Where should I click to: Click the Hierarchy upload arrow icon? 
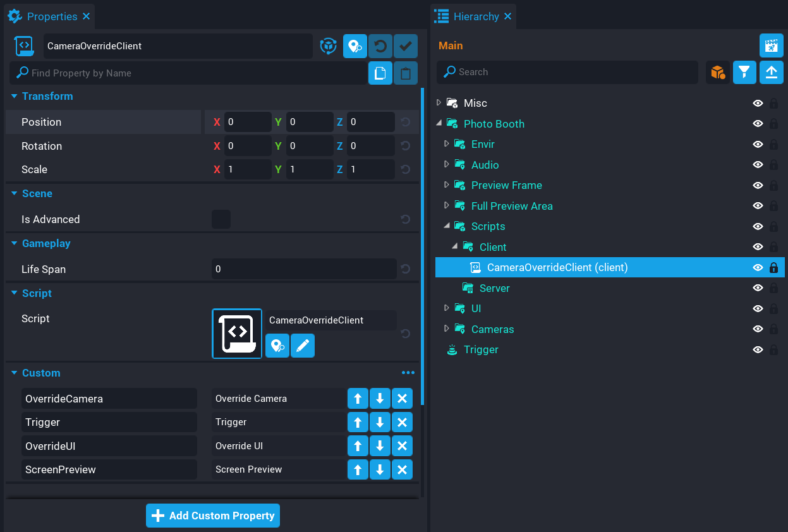coord(771,73)
